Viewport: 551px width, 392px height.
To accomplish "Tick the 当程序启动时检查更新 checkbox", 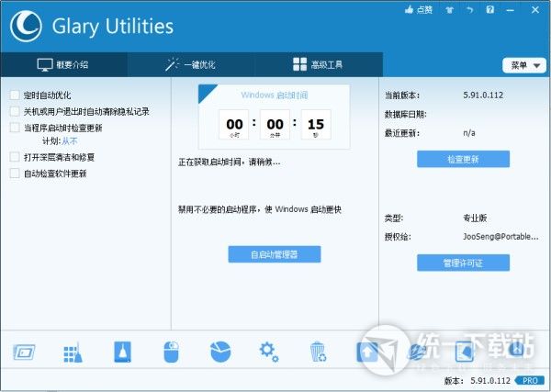I will coord(15,127).
